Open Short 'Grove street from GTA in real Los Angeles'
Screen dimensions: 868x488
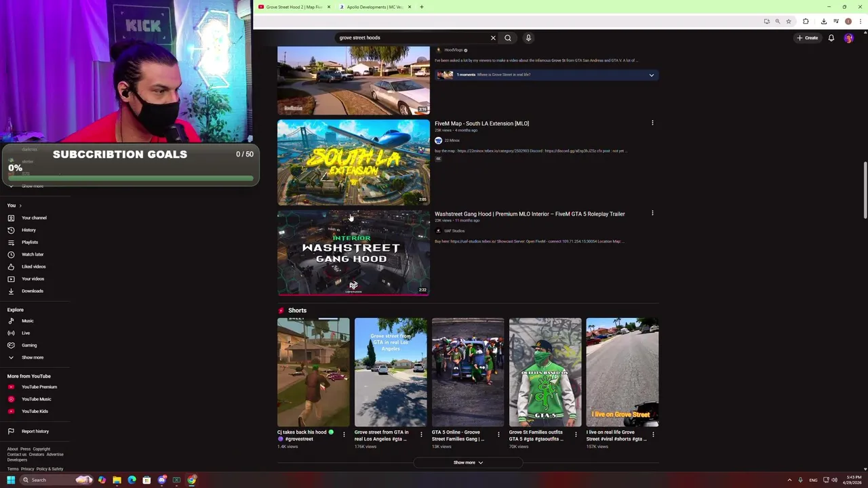[391, 372]
